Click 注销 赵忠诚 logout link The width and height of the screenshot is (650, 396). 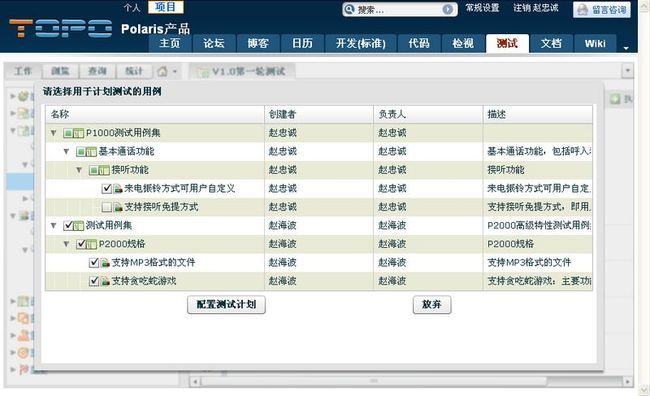[x=536, y=8]
